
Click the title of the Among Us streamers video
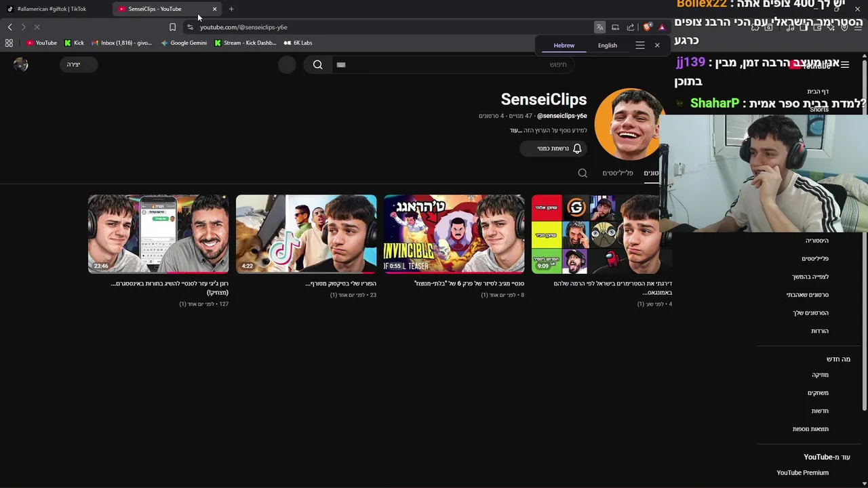(x=612, y=288)
